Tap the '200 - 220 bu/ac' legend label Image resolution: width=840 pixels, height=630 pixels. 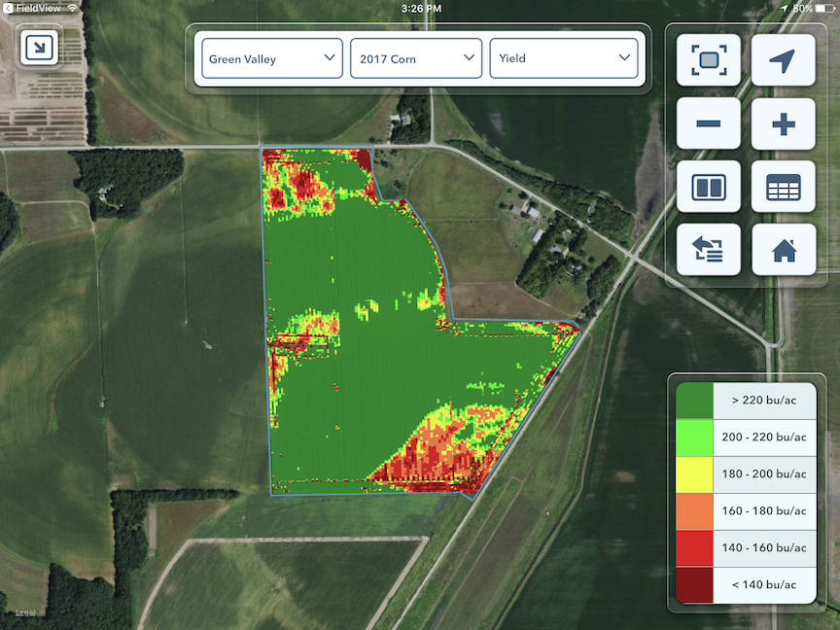[x=764, y=437]
